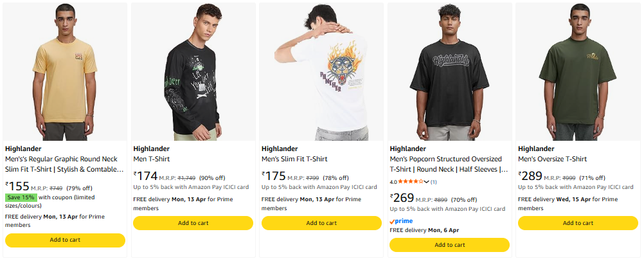Screen dimensions: 644x261
Task: Add the ₹174 Men T-Shirt to cart
Action: click(x=193, y=223)
